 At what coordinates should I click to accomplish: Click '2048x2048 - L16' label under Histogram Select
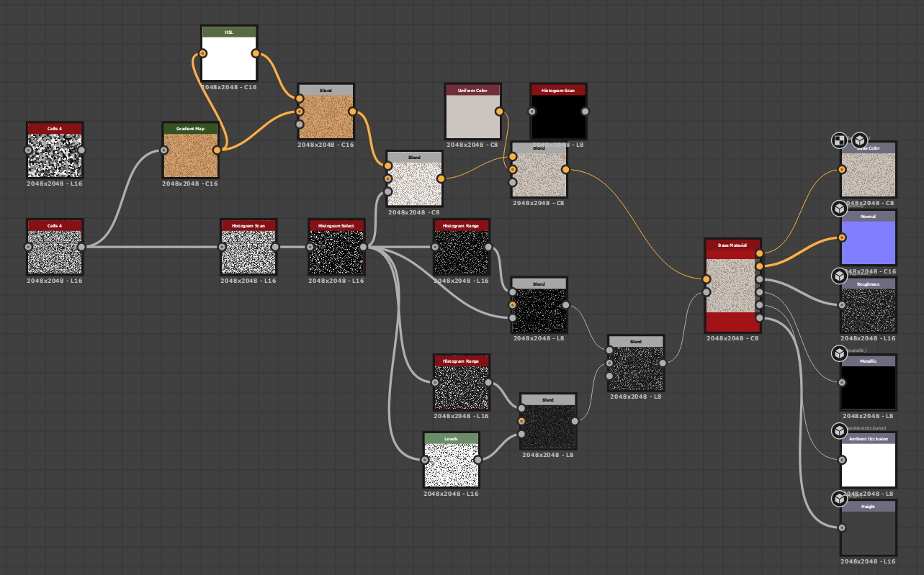tap(336, 281)
